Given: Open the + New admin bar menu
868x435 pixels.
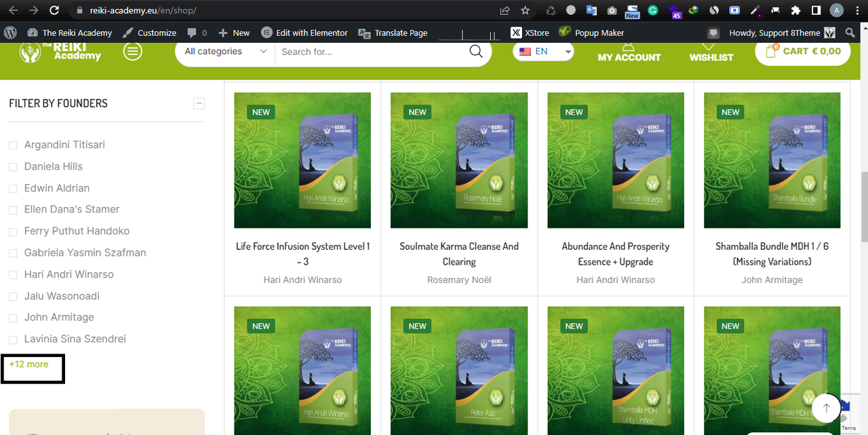Looking at the screenshot, I should (x=234, y=33).
